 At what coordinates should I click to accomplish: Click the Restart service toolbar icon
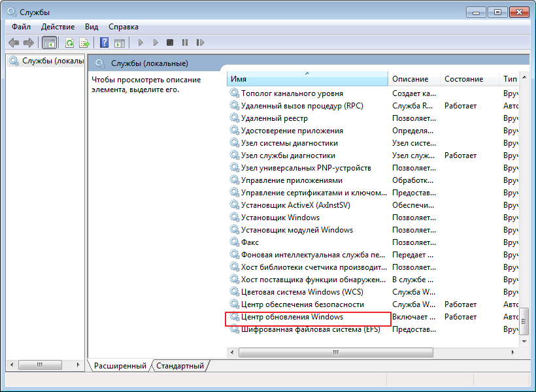pyautogui.click(x=199, y=42)
